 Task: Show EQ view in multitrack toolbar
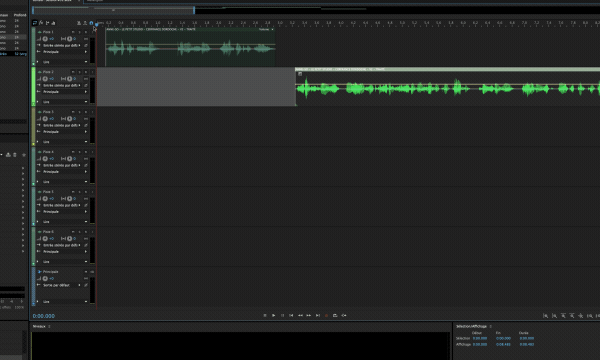53,23
